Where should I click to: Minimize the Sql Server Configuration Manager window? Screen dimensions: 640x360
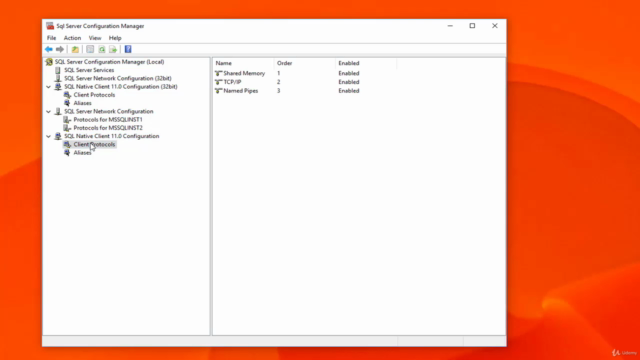[x=450, y=26]
